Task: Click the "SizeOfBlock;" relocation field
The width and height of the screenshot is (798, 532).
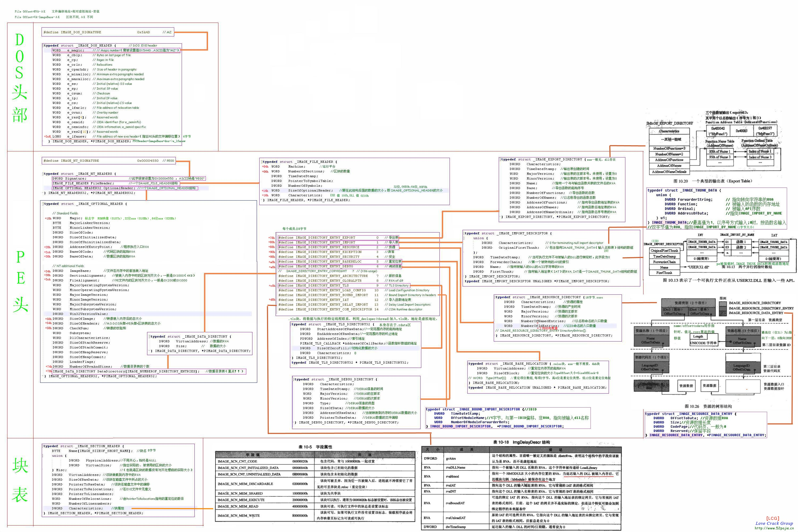Action: tap(506, 373)
